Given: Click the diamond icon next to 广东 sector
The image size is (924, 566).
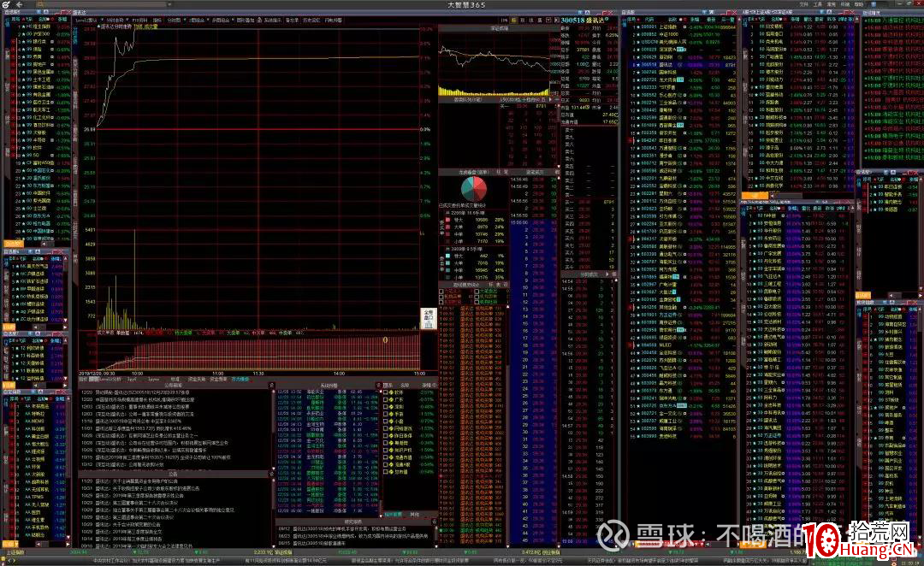Looking at the screenshot, I should (x=391, y=400).
